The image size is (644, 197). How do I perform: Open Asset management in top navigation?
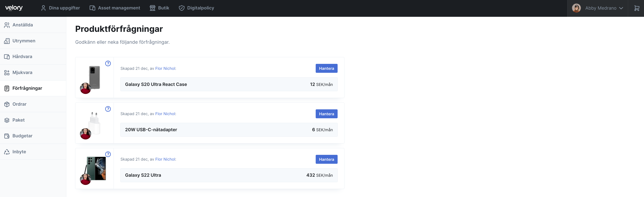(x=115, y=8)
